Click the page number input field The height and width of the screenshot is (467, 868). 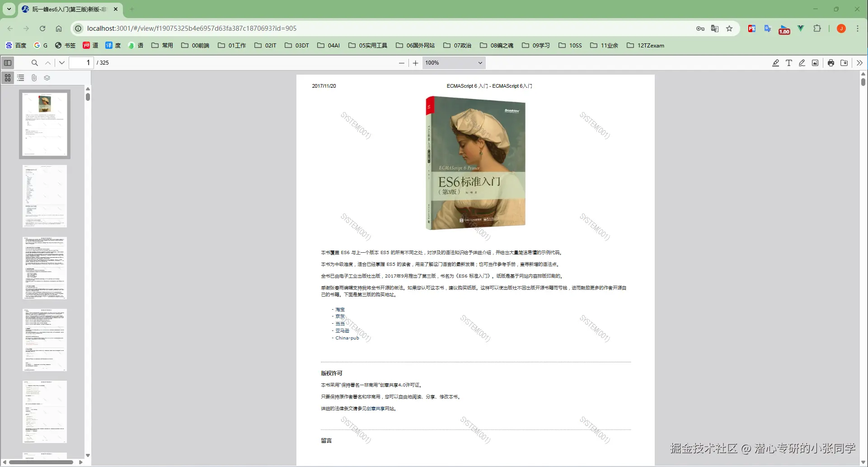81,63
